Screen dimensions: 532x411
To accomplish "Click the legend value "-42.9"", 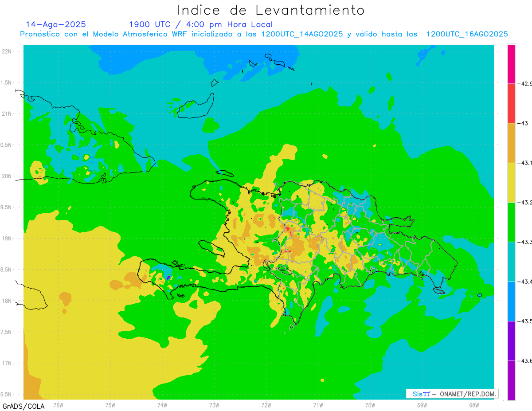I will pos(525,83).
